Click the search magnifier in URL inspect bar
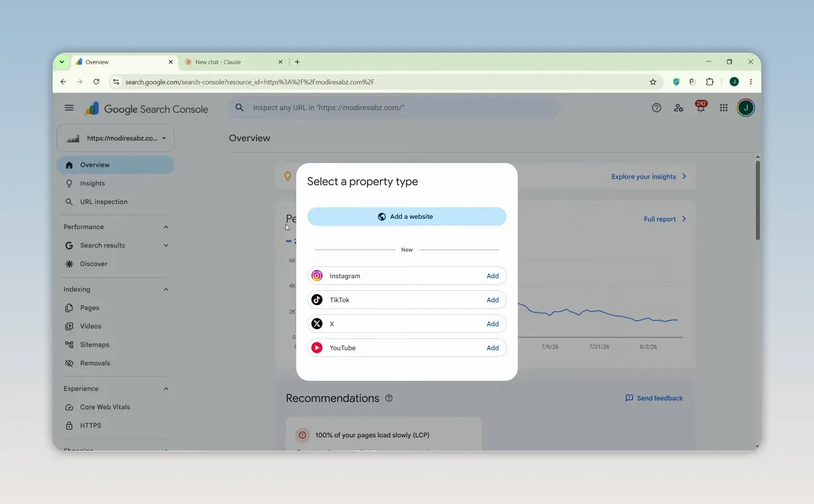Screen dimensions: 814x504 239,107
